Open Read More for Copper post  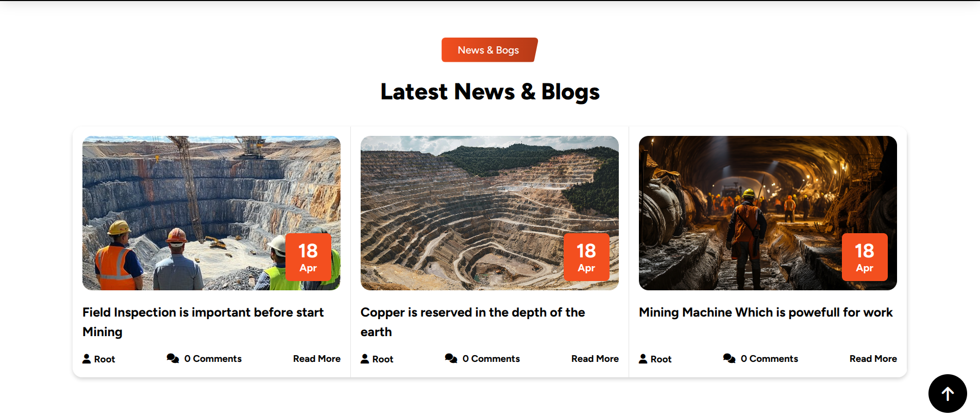[x=595, y=359]
